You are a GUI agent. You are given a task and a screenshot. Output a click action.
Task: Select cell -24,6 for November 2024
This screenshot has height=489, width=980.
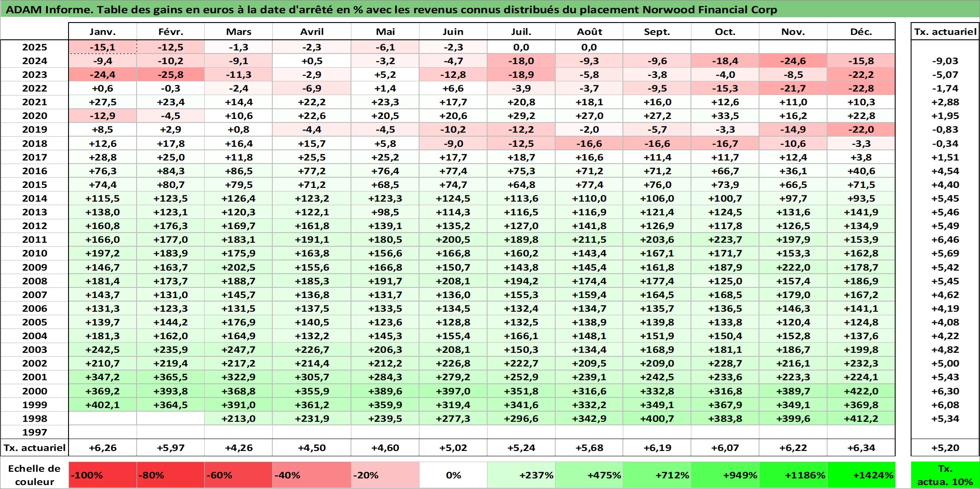click(793, 61)
